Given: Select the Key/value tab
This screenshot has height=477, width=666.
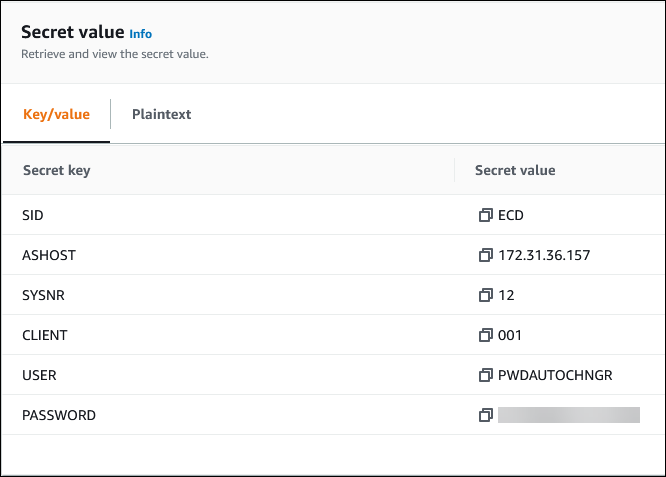Looking at the screenshot, I should [x=56, y=114].
